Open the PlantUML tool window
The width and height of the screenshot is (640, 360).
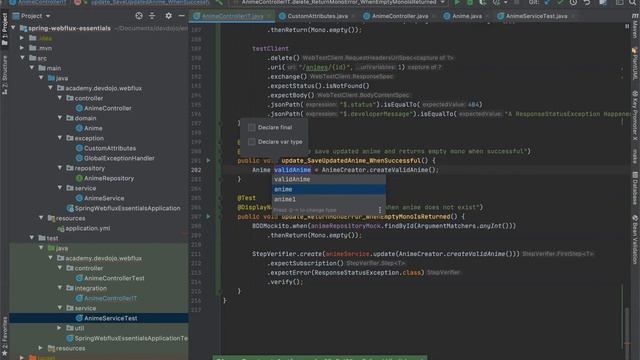click(635, 64)
